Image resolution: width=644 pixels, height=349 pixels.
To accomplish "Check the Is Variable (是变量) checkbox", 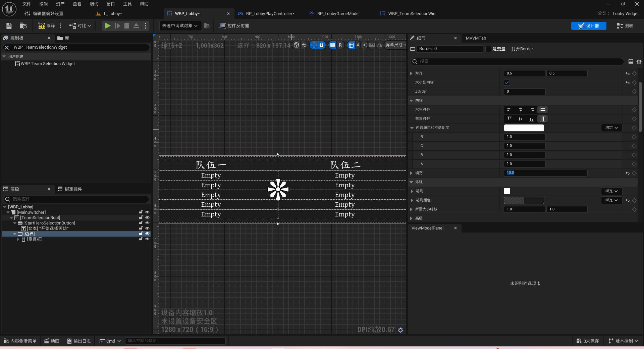I will pos(488,49).
